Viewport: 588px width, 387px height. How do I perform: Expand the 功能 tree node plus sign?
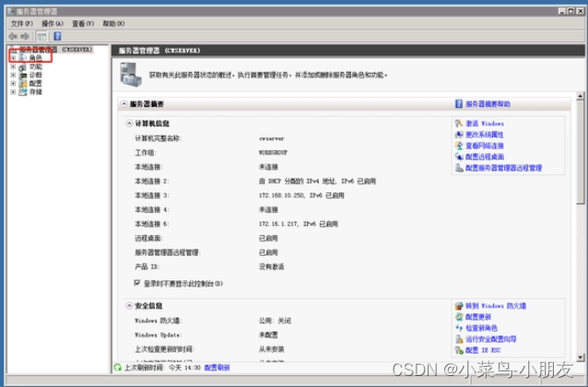[x=13, y=66]
